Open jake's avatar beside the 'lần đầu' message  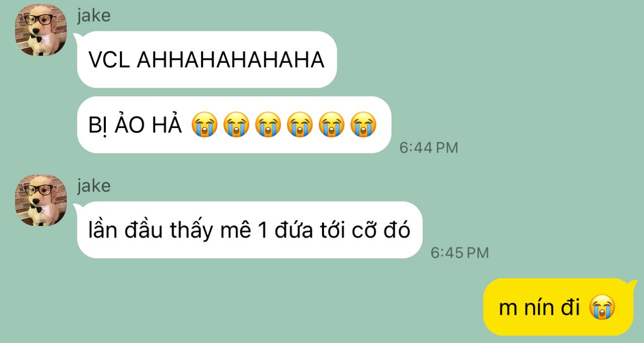coord(41,200)
